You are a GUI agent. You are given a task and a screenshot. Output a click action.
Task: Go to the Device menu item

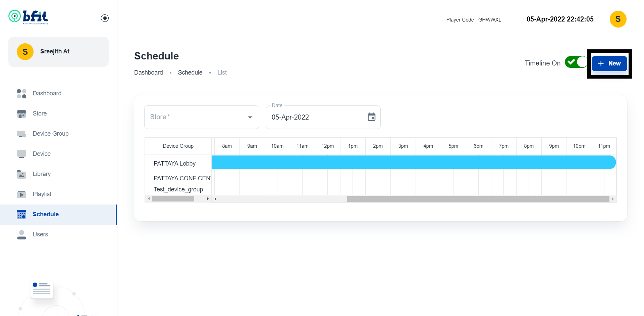(x=42, y=154)
